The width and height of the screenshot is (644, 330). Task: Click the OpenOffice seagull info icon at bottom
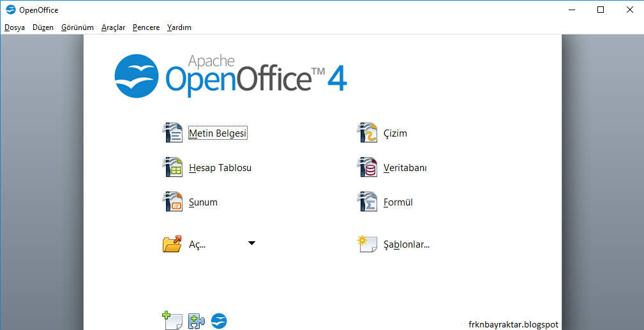(x=219, y=321)
